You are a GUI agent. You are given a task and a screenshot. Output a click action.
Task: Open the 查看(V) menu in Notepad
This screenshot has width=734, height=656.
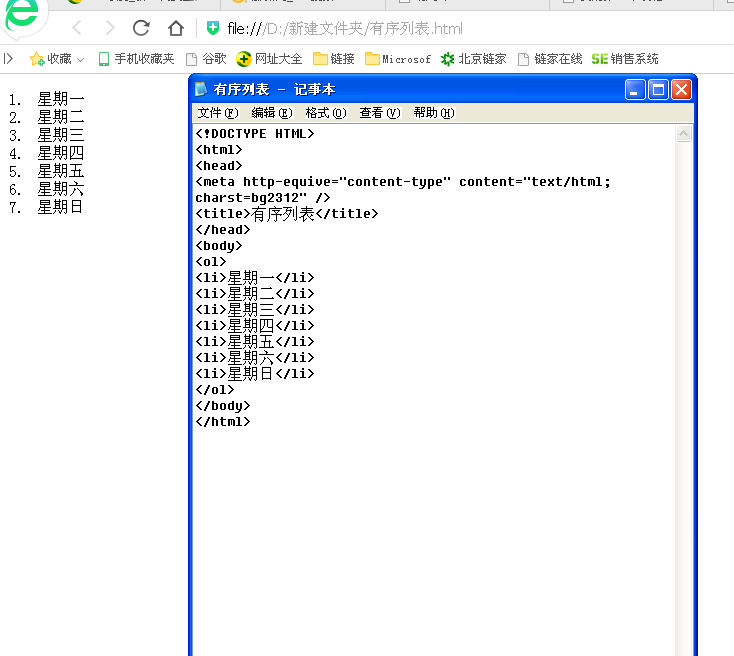pos(380,113)
